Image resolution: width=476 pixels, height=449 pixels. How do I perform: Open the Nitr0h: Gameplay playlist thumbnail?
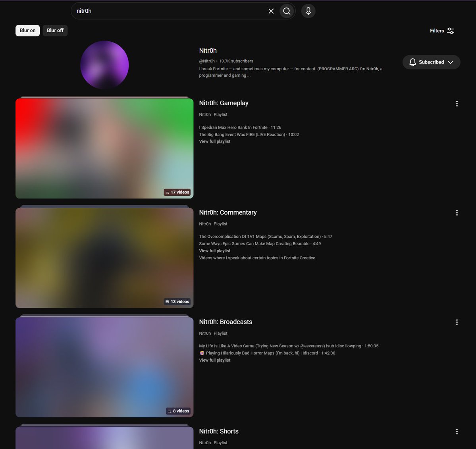tap(104, 148)
